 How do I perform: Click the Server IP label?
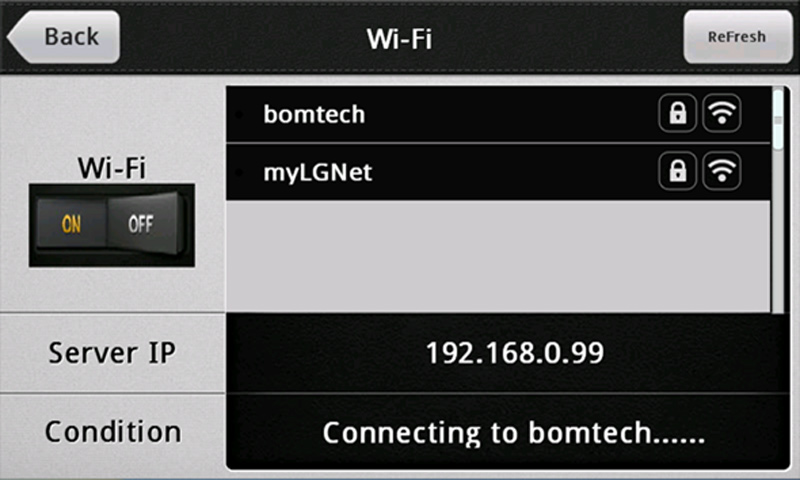coord(112,353)
